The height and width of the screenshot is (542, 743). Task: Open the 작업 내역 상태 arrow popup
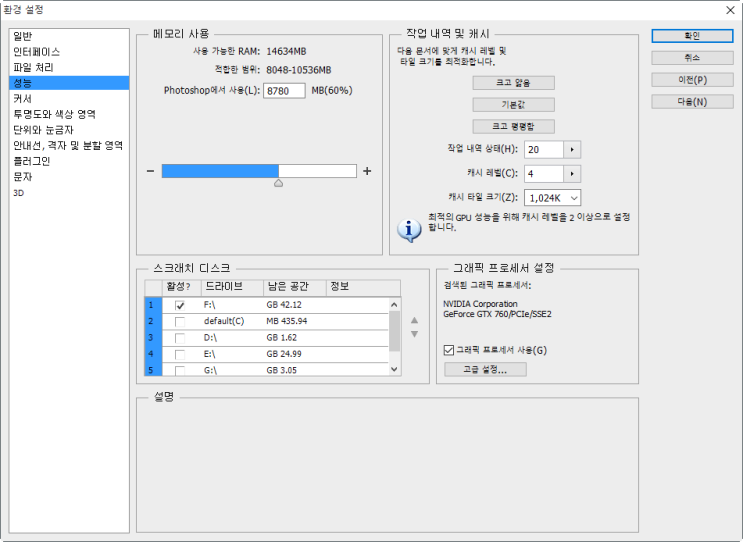[x=572, y=150]
